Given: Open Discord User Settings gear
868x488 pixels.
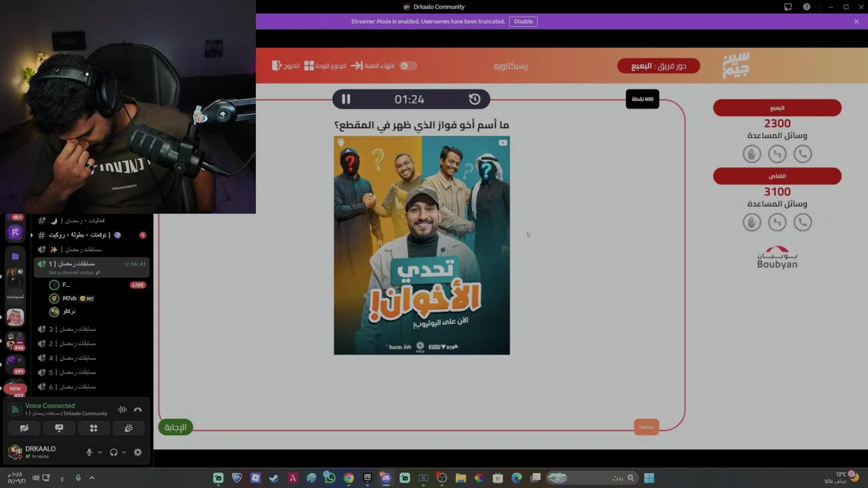Looking at the screenshot, I should coord(138,452).
